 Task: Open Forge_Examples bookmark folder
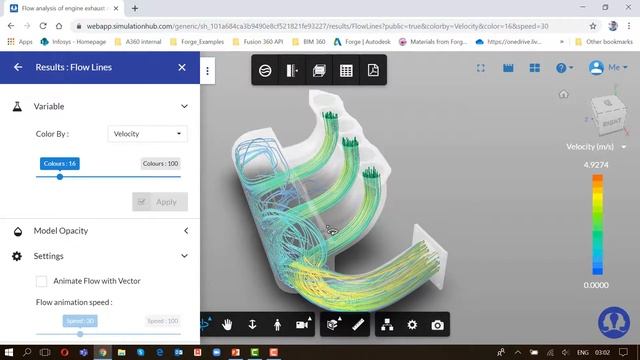click(197, 42)
